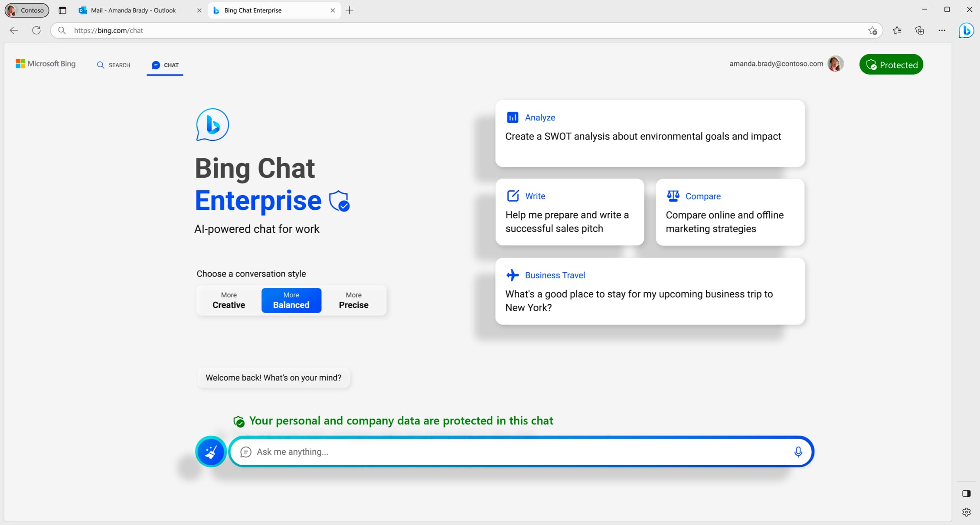Click the search magnifier in the address bar
The height and width of the screenshot is (525, 980).
click(62, 30)
